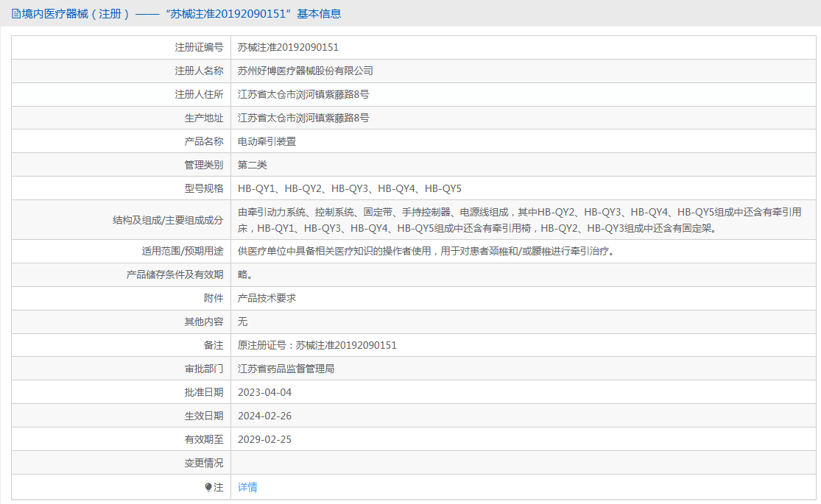
Task: Click the 适用范围/预期用途 label
Action: click(x=183, y=252)
